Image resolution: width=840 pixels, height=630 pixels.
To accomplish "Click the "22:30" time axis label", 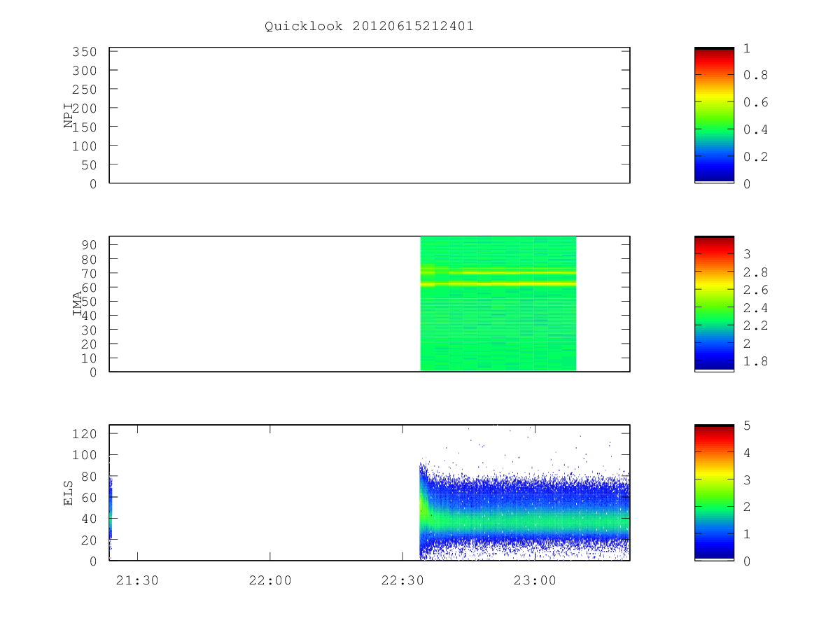I will [402, 580].
